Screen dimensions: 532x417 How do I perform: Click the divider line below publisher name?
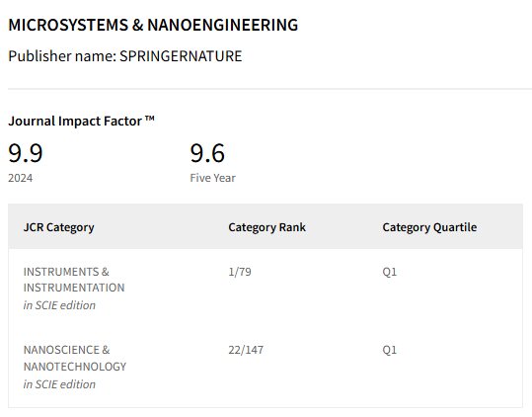[x=270, y=89]
